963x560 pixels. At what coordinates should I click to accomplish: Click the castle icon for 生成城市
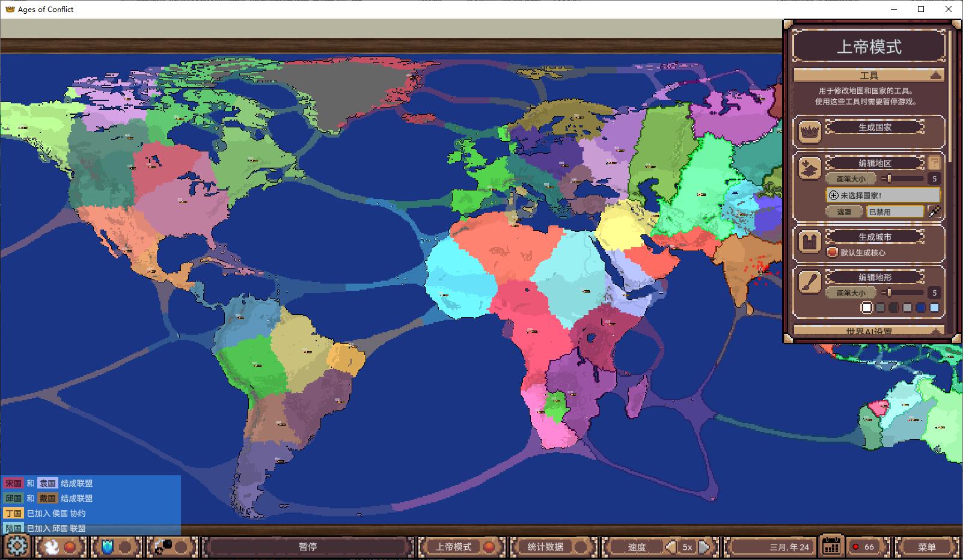point(810,242)
